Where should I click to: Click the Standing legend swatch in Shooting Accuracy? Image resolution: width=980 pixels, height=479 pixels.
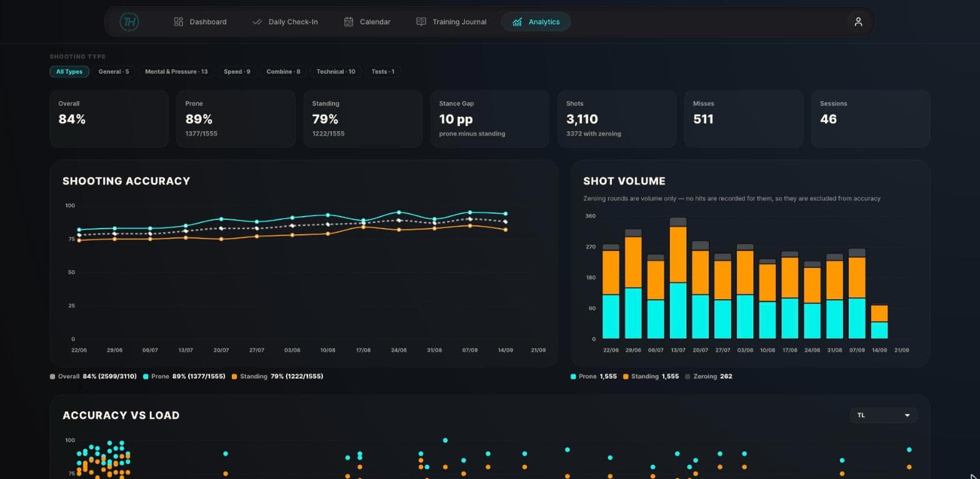click(x=234, y=377)
